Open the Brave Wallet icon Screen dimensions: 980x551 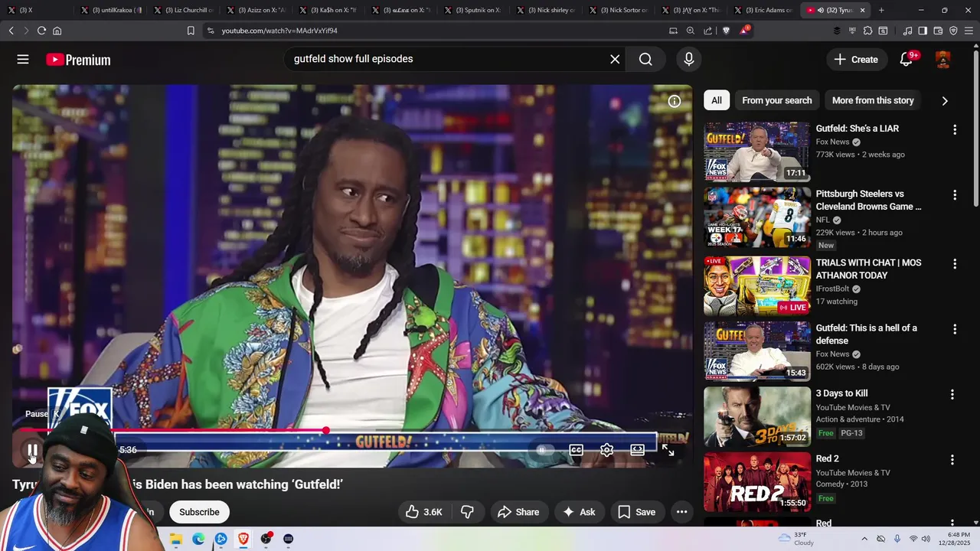tap(938, 31)
